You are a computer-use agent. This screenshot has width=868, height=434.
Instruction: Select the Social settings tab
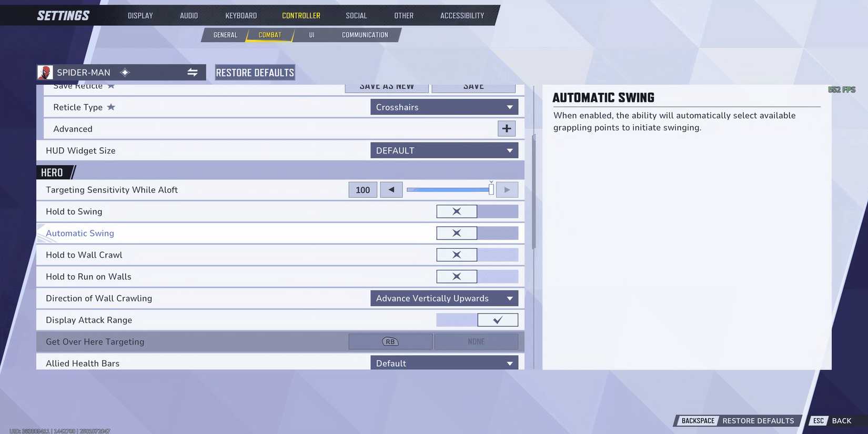356,16
